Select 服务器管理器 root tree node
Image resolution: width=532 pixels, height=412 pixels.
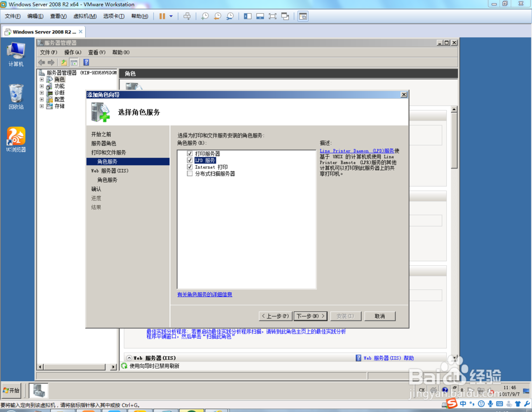[77, 73]
